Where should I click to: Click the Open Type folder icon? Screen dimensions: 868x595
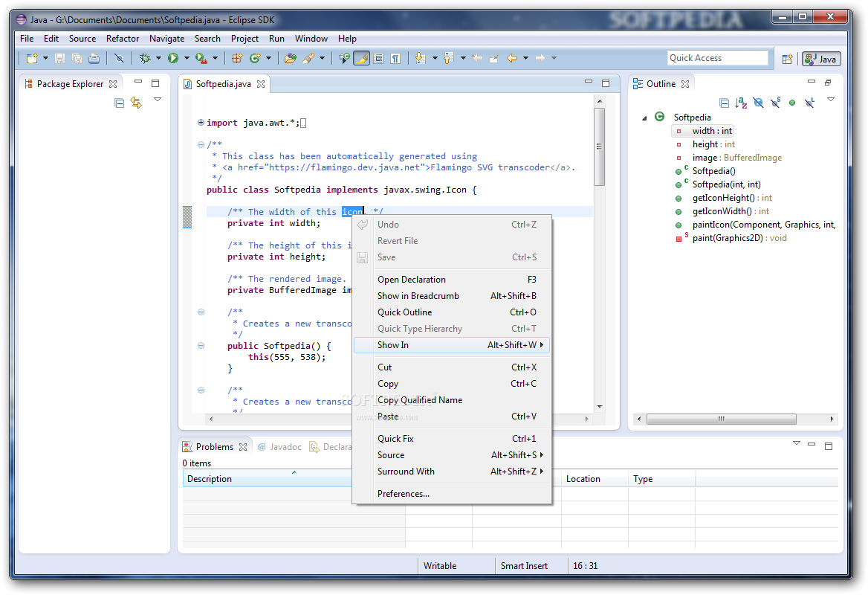290,58
